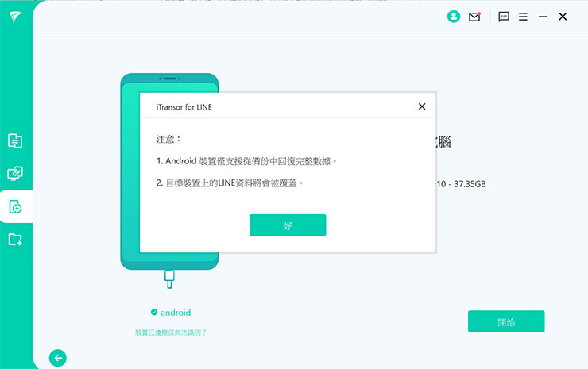Open the feedback chat bubble icon
Viewport: 588px width, 369px height.
click(x=503, y=17)
